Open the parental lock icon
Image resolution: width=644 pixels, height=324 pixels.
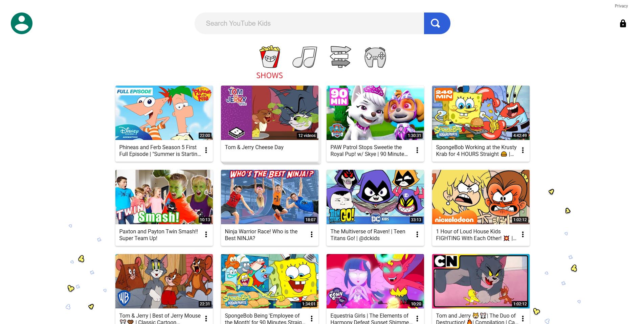(x=623, y=23)
